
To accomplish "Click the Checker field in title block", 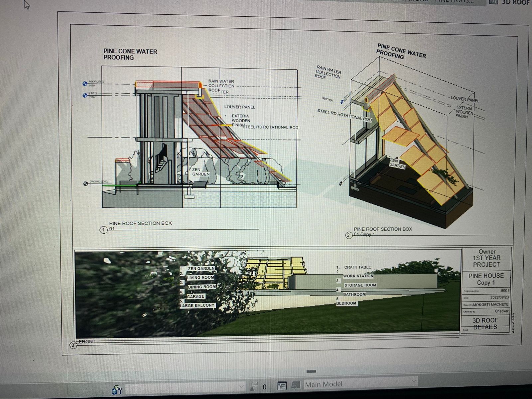I will (502, 311).
